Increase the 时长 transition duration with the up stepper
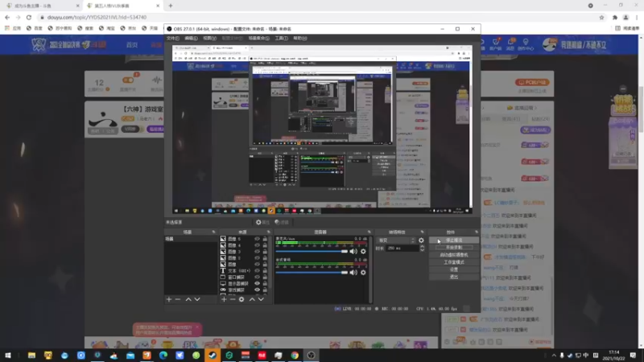This screenshot has width=644, height=362. point(422,246)
